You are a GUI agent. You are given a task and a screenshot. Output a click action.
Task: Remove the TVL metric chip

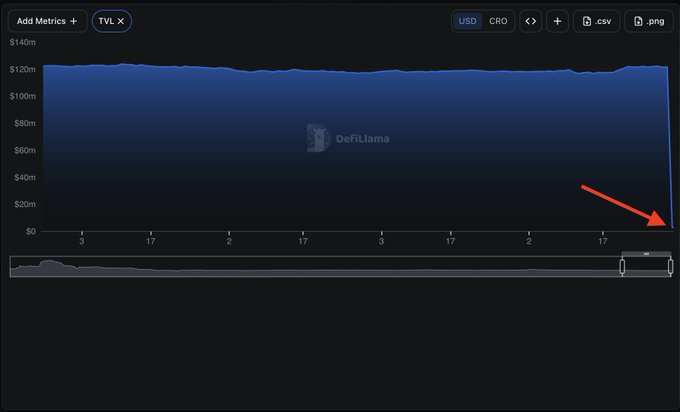coord(121,21)
